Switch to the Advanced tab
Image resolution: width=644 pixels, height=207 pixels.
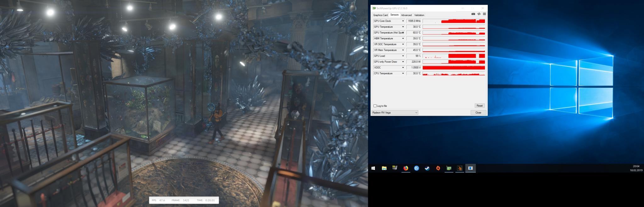(406, 15)
